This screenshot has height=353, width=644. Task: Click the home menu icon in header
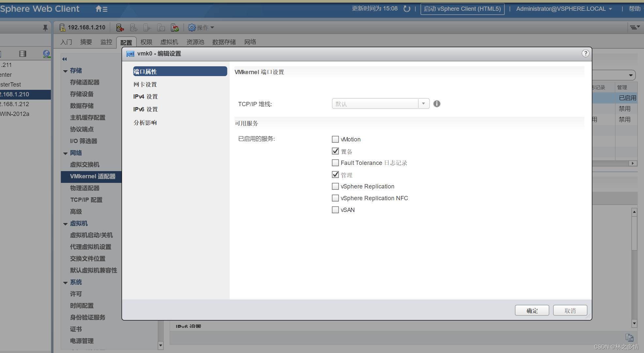101,9
